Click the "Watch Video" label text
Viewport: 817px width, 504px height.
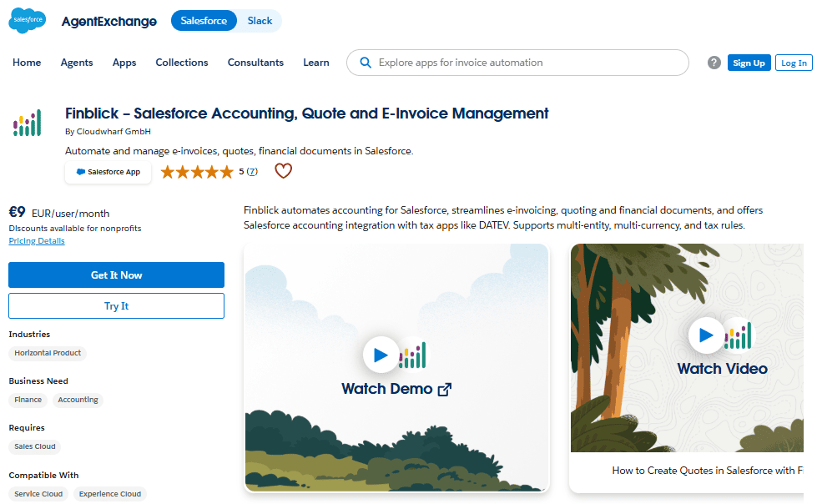pyautogui.click(x=722, y=369)
